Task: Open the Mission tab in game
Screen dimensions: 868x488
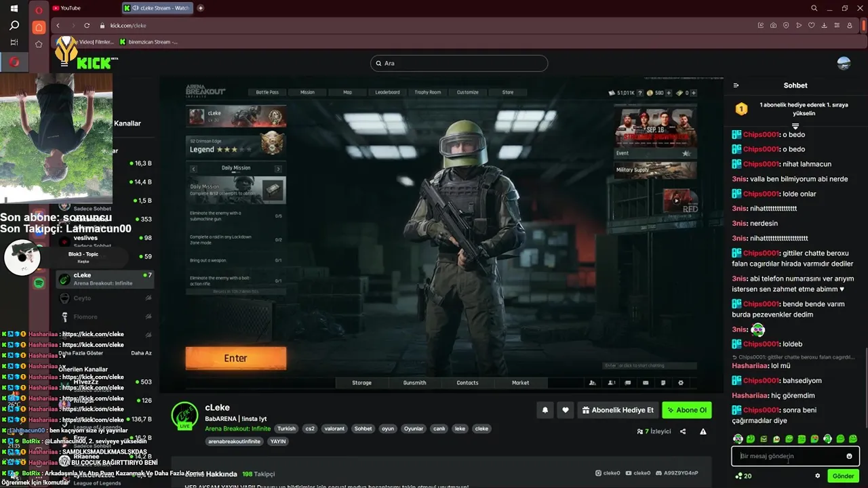Action: 307,92
